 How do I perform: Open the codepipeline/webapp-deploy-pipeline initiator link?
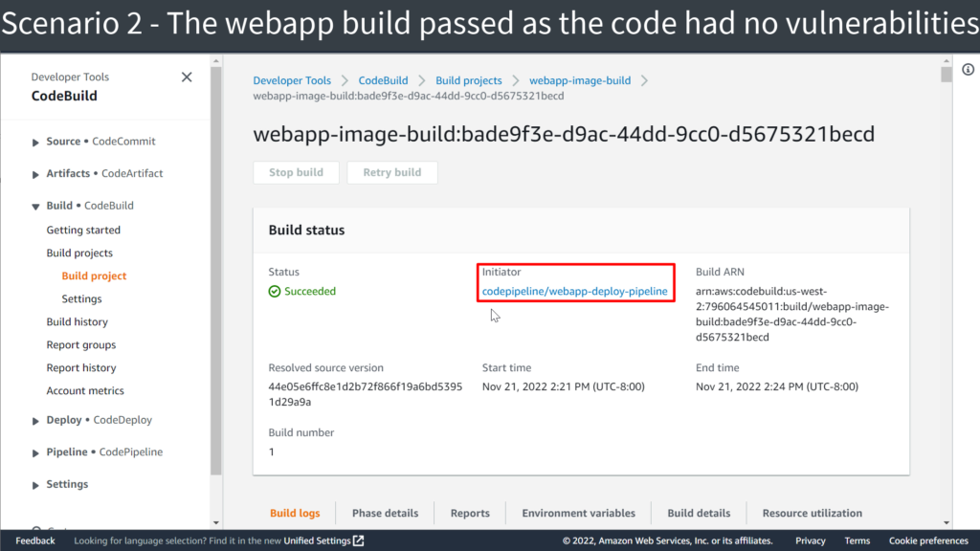574,291
